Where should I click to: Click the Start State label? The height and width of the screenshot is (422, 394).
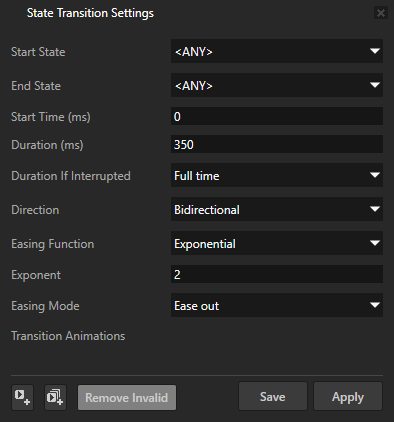coord(38,52)
